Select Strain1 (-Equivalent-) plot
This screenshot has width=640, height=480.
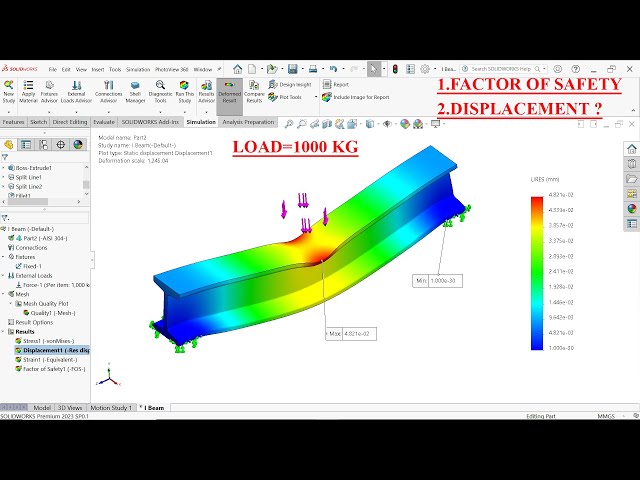tap(46, 360)
